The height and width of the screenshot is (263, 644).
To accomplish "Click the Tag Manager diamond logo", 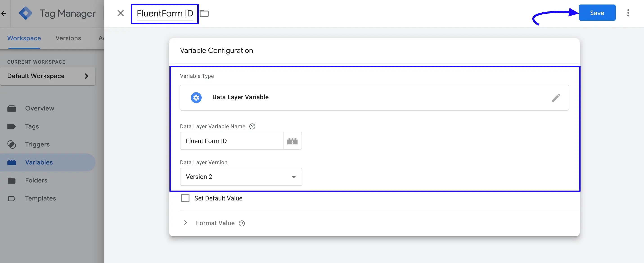I will [25, 13].
